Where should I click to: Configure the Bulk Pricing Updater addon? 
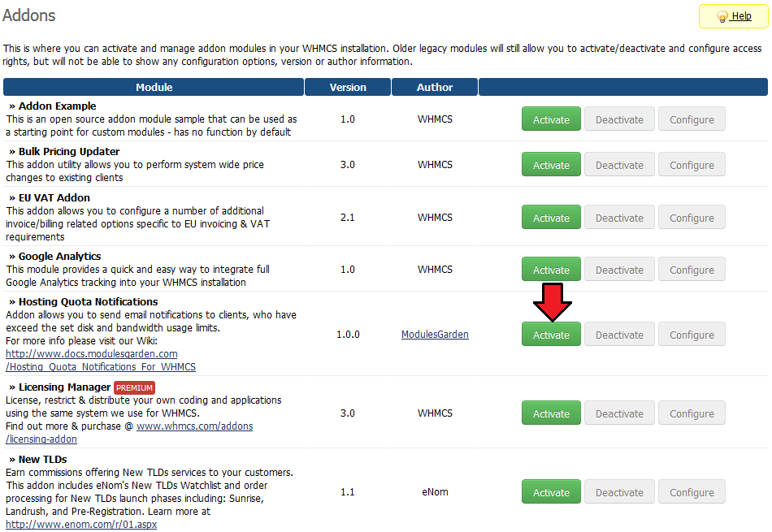click(692, 164)
